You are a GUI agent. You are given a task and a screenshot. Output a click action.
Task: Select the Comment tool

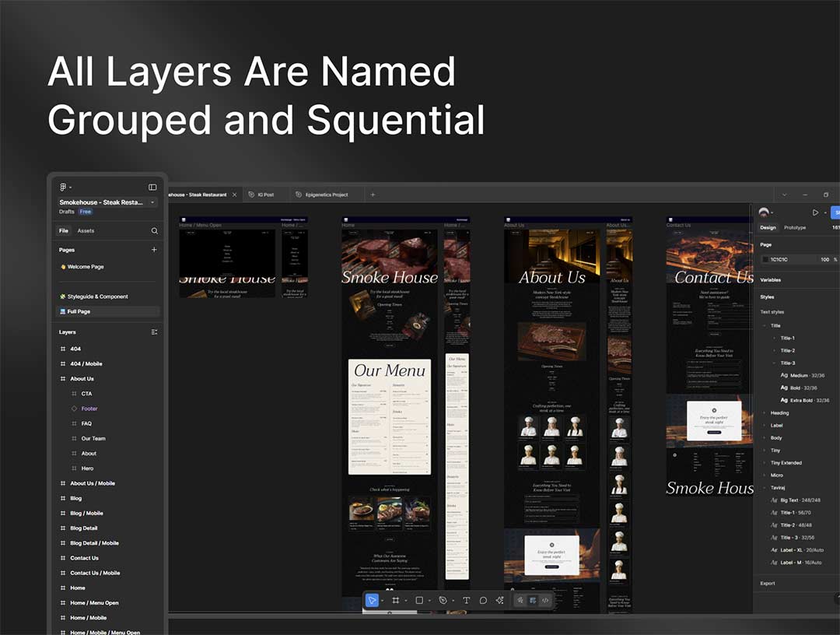tap(483, 600)
